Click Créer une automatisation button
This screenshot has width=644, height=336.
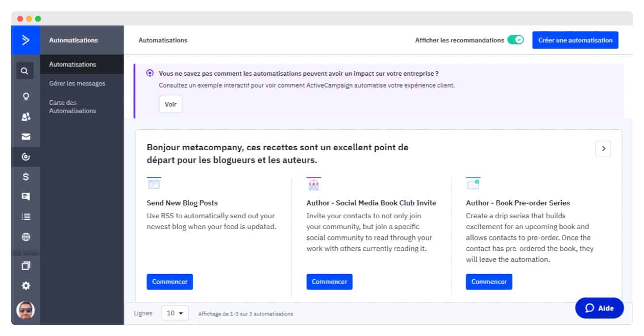pos(575,40)
